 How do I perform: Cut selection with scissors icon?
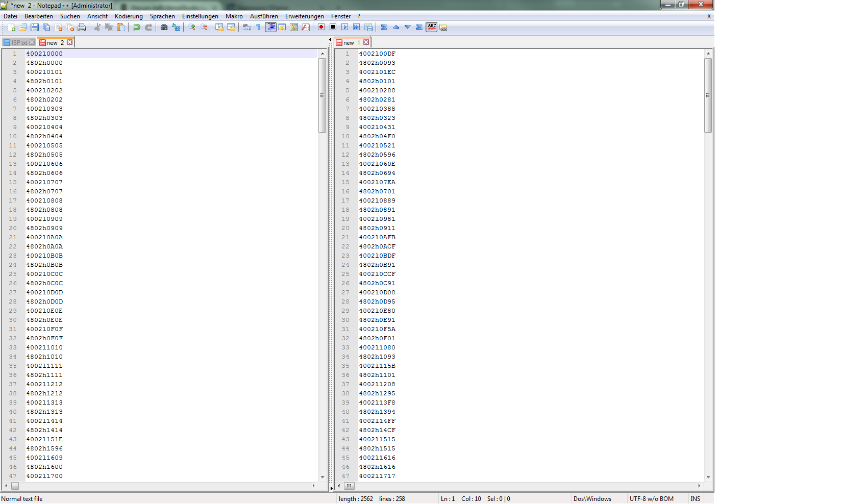point(97,27)
